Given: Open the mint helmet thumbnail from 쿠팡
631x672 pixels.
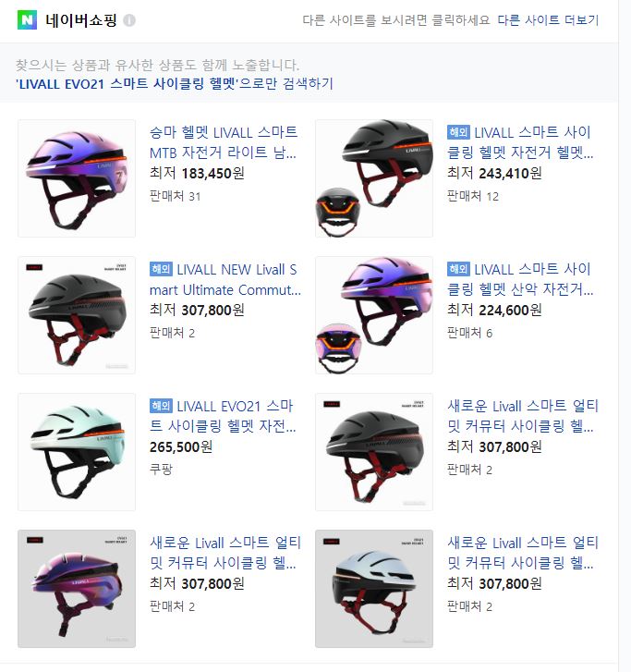Looking at the screenshot, I should pyautogui.click(x=77, y=452).
